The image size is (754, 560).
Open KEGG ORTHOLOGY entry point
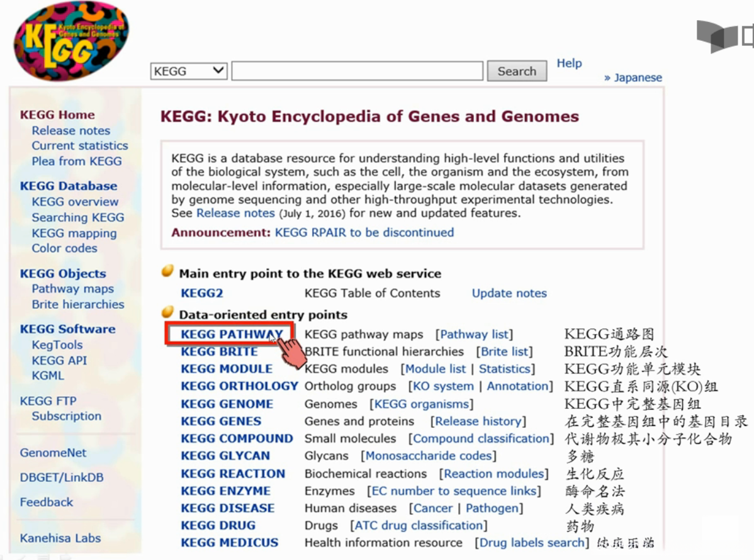(239, 386)
